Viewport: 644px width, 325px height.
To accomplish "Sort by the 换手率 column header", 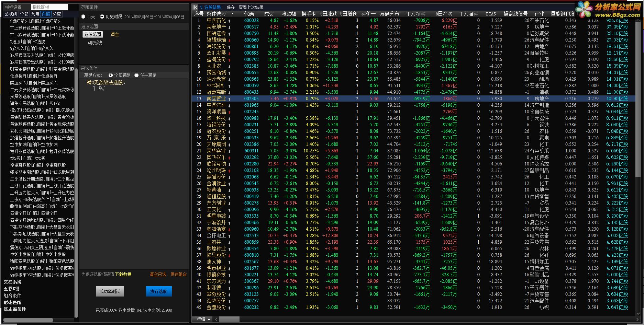I will pos(309,14).
